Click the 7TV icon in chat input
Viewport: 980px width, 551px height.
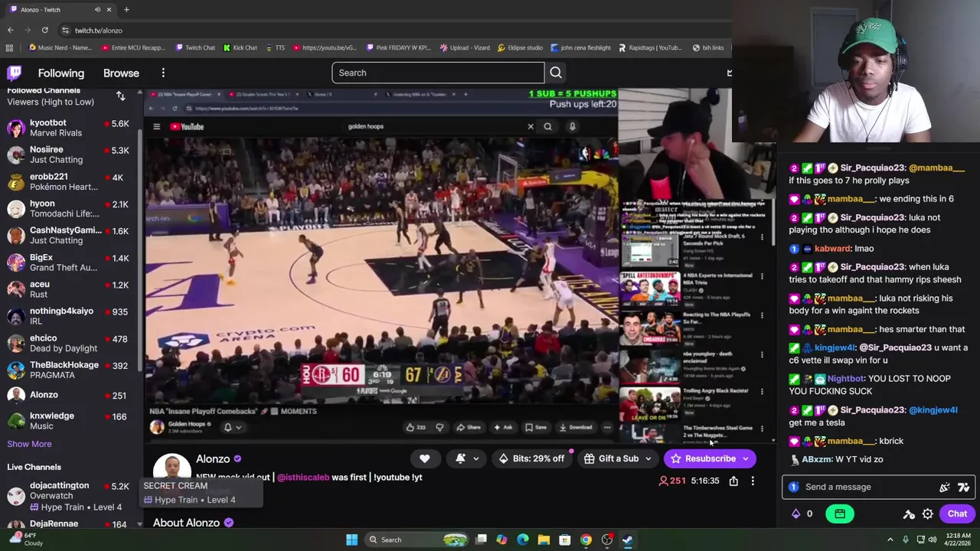[x=963, y=487]
